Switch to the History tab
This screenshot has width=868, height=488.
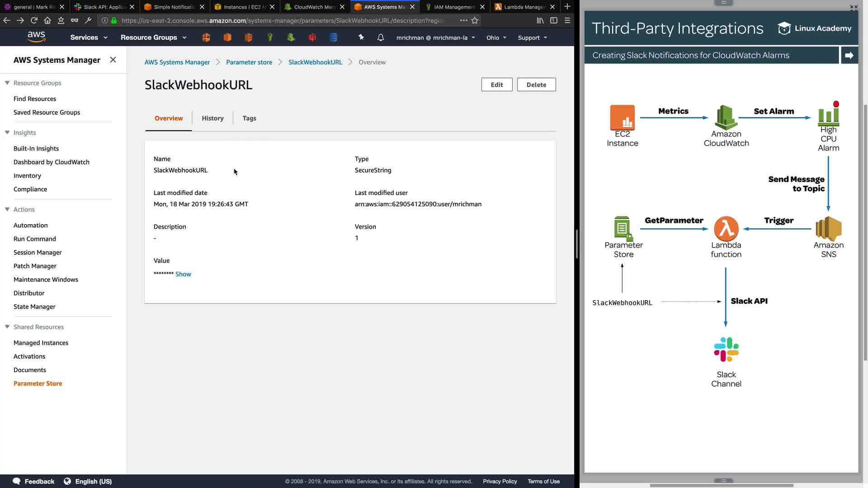point(212,118)
